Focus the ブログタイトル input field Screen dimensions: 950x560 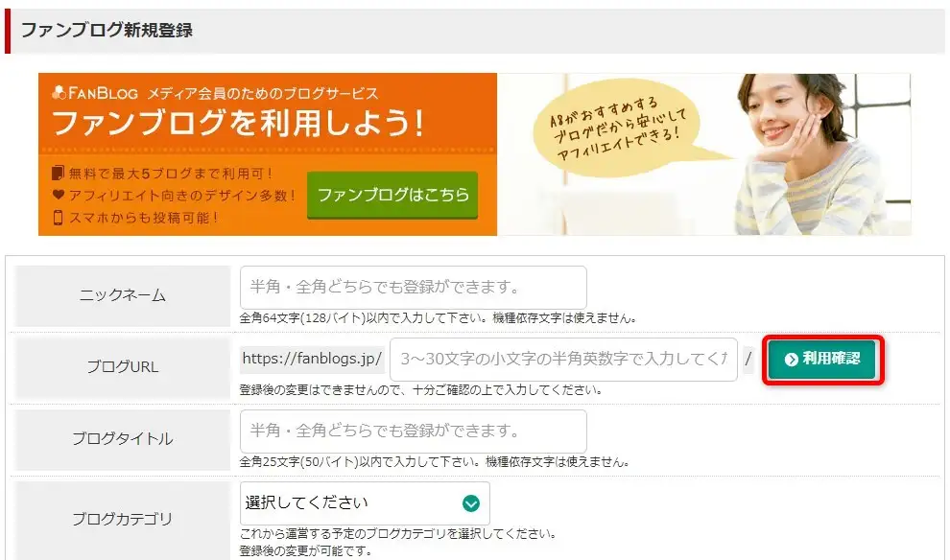[x=414, y=432]
